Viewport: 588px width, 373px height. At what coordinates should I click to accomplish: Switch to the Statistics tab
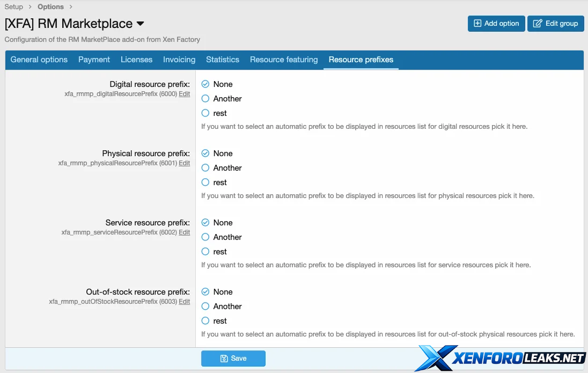(x=223, y=60)
